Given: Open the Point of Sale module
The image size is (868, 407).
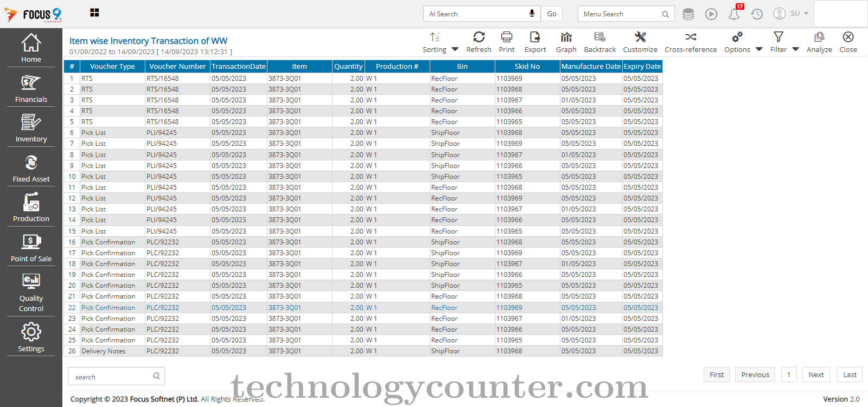Looking at the screenshot, I should (31, 248).
